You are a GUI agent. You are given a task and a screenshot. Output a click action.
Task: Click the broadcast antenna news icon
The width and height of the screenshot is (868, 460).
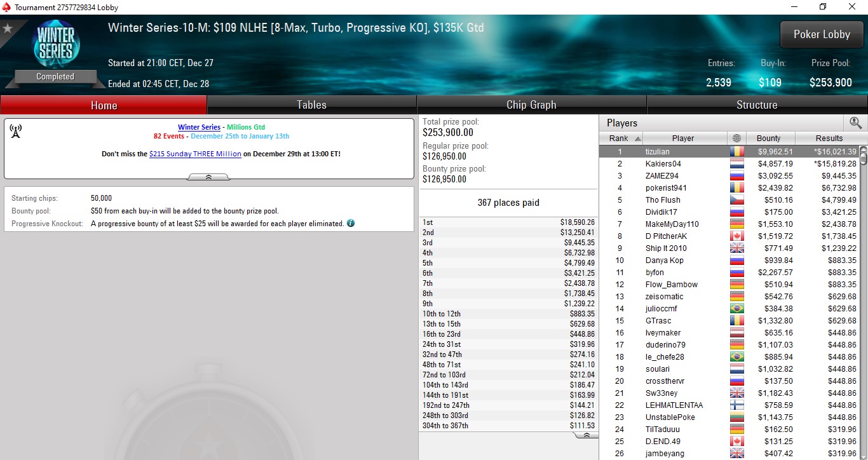(17, 132)
